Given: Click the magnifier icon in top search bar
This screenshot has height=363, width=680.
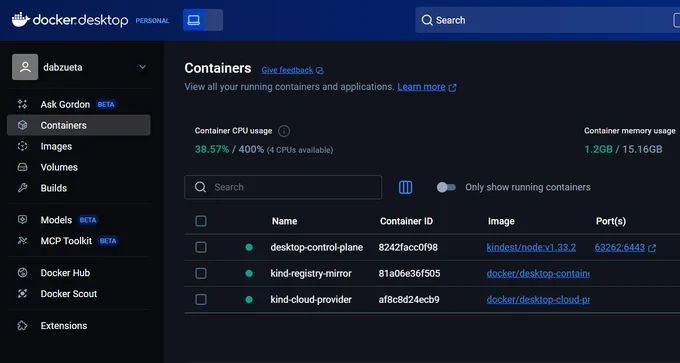Looking at the screenshot, I should coord(427,20).
